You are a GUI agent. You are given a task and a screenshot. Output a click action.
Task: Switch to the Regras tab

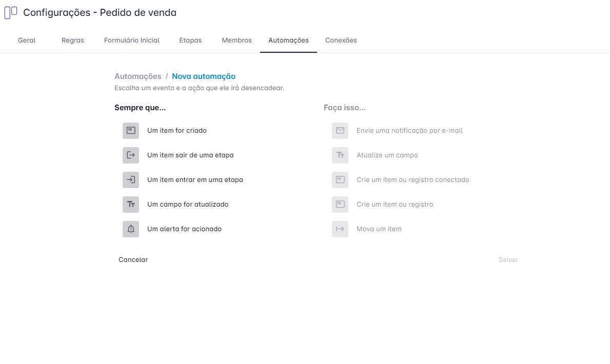73,41
